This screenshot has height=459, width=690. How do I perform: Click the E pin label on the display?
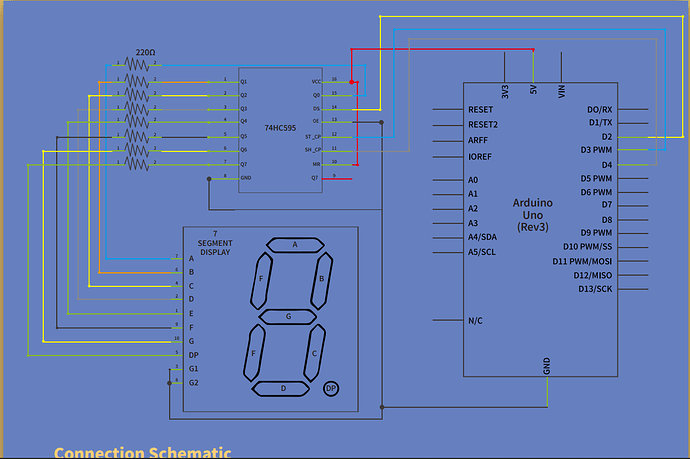coord(191,314)
